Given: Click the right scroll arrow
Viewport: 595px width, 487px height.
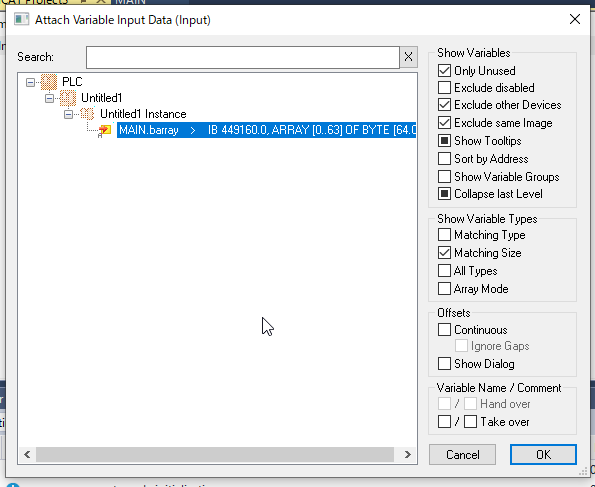Looking at the screenshot, I should coord(408,454).
